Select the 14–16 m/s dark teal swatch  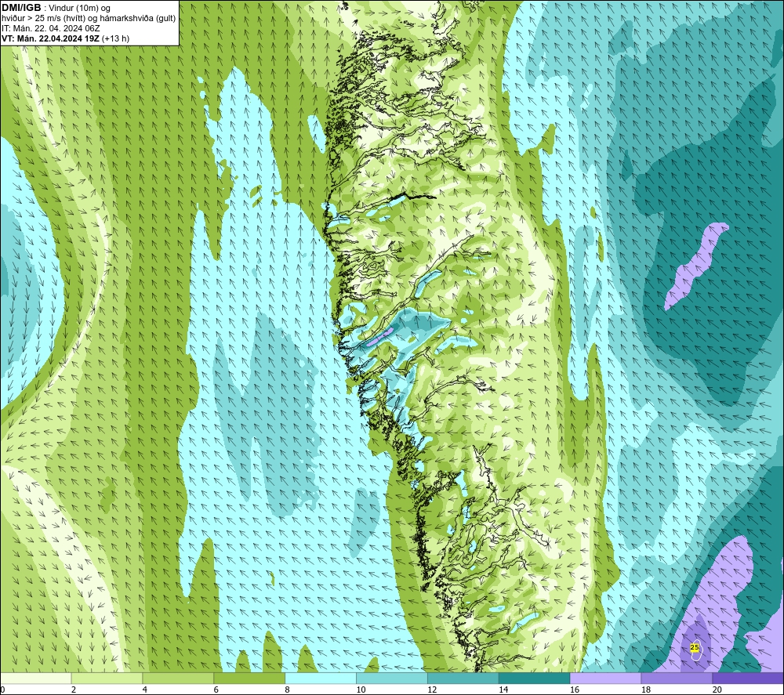click(x=535, y=678)
